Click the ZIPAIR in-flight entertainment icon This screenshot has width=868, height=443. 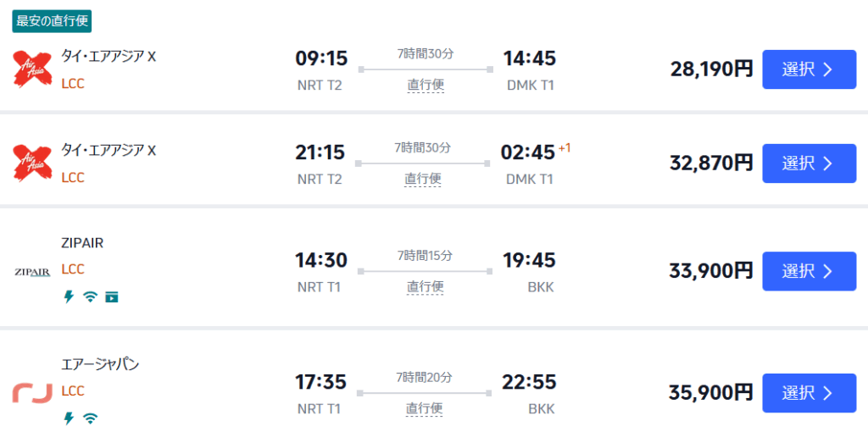pos(111,296)
